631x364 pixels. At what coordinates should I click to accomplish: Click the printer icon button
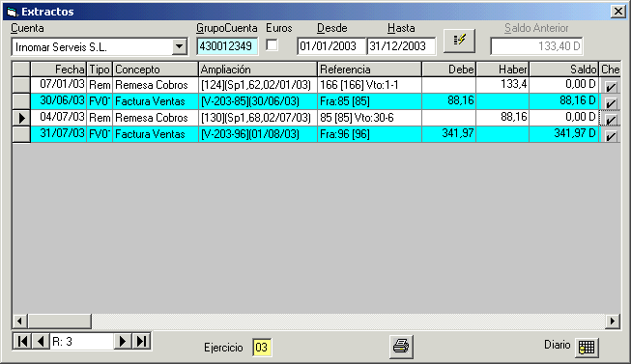(x=401, y=347)
